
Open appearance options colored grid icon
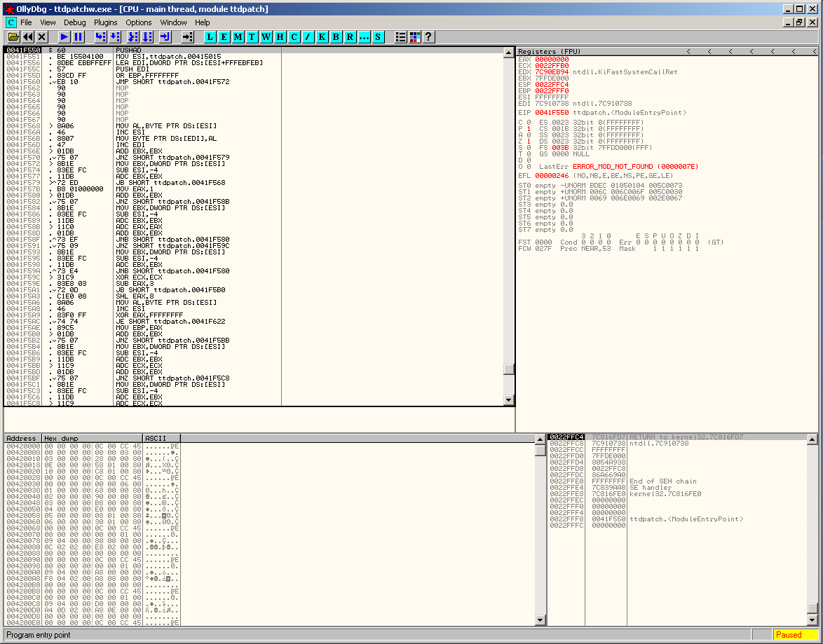click(x=414, y=36)
